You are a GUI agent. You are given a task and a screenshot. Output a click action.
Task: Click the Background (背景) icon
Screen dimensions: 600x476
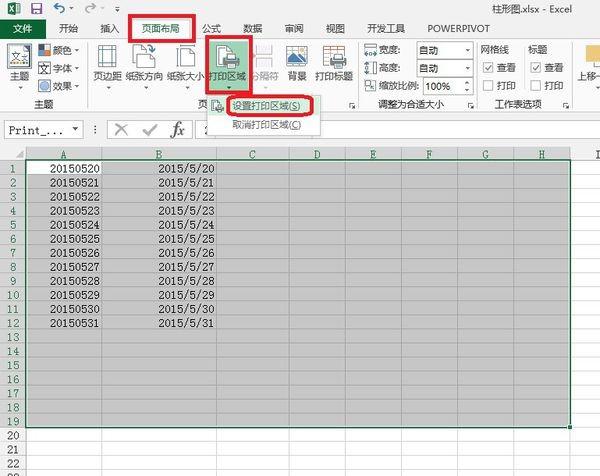[297, 60]
